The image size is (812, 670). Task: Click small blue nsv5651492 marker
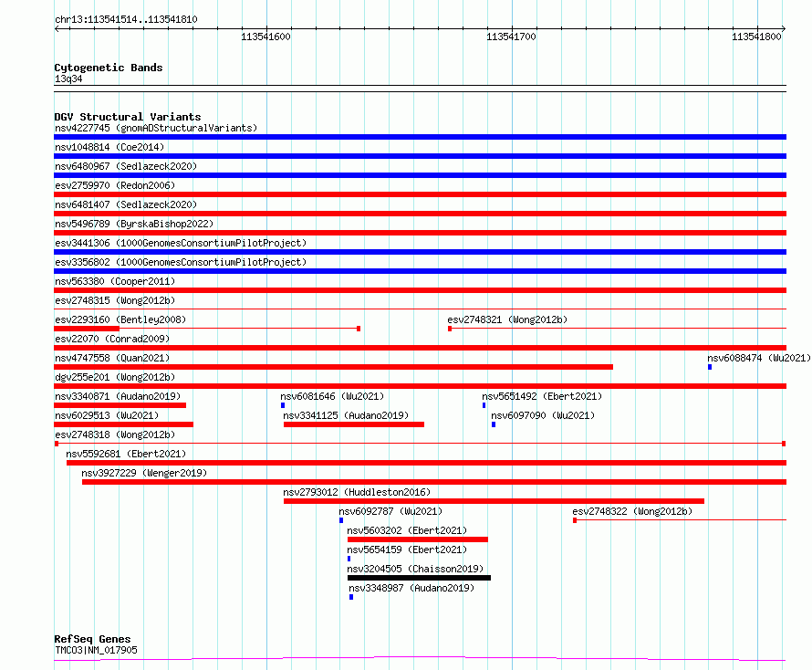tap(484, 405)
